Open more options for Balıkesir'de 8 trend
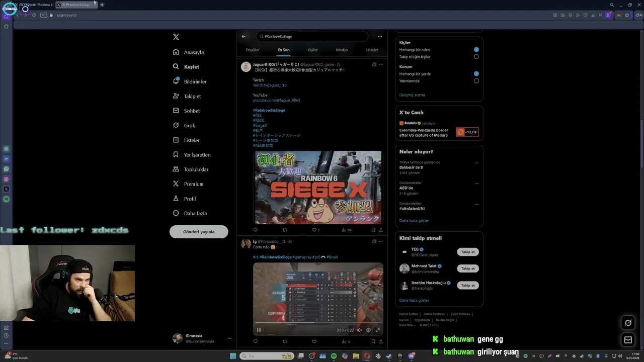Screen dimensions: 644x362 click(x=476, y=163)
